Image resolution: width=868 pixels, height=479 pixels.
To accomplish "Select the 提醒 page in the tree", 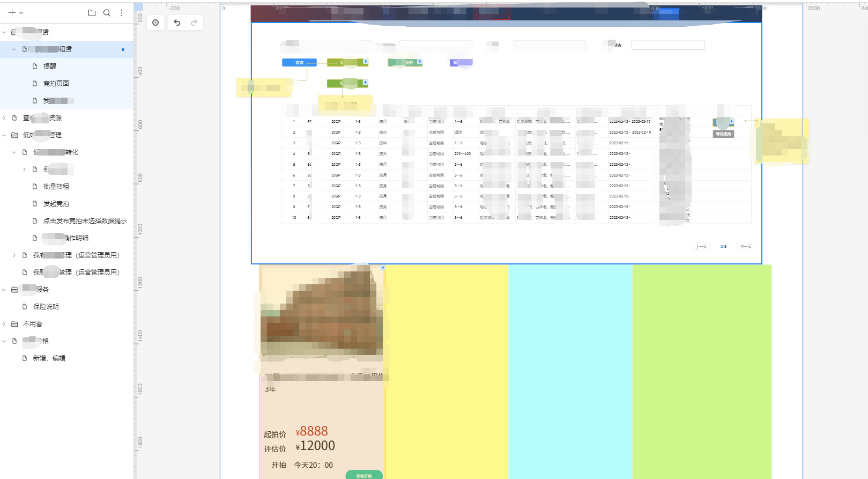I will 50,67.
